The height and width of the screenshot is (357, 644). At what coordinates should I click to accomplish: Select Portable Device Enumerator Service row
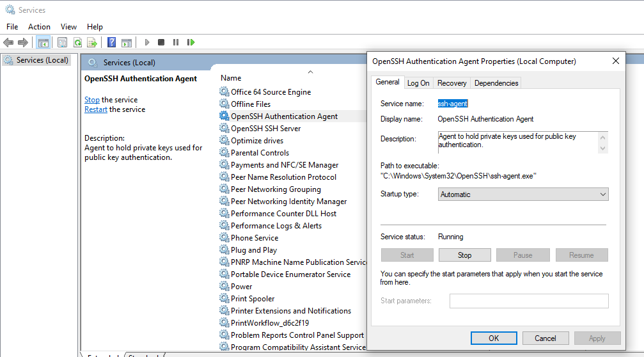[292, 274]
